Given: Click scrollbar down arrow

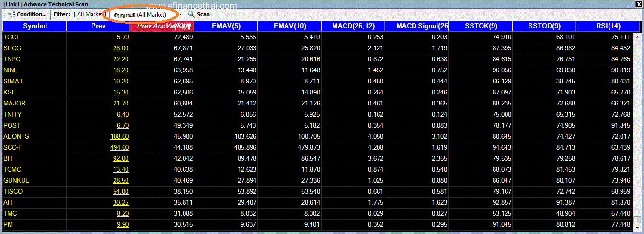Looking at the screenshot, I should coord(637,228).
